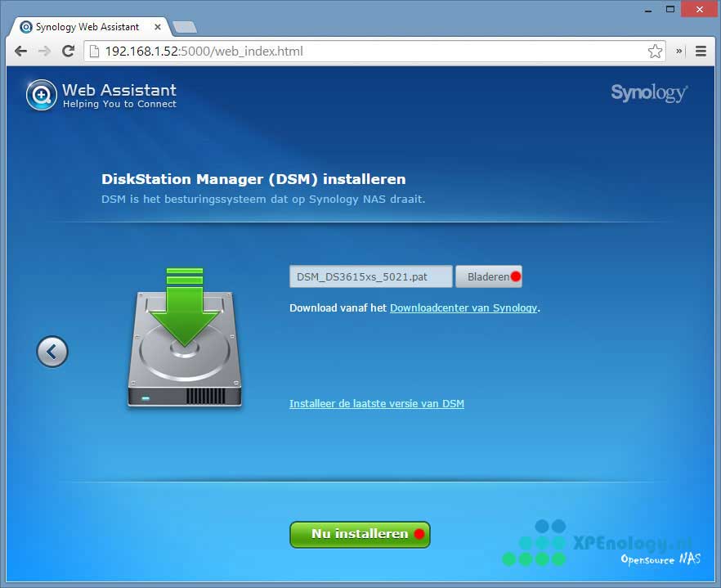Click the DSM_DS3615xs_5021.pat file path field
This screenshot has height=588, width=721.
pyautogui.click(x=370, y=276)
